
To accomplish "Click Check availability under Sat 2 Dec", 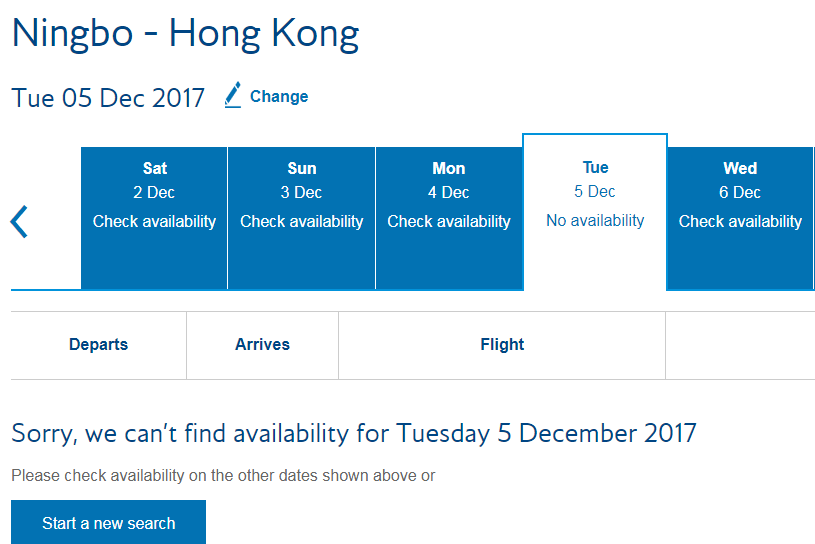I will [x=154, y=221].
